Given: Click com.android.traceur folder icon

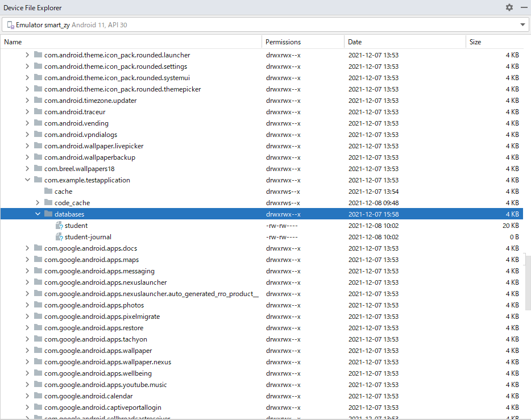Looking at the screenshot, I should click(x=38, y=112).
